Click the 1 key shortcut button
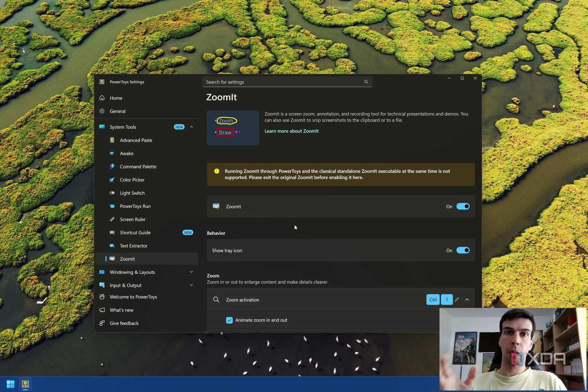This screenshot has width=588, height=392. [447, 300]
